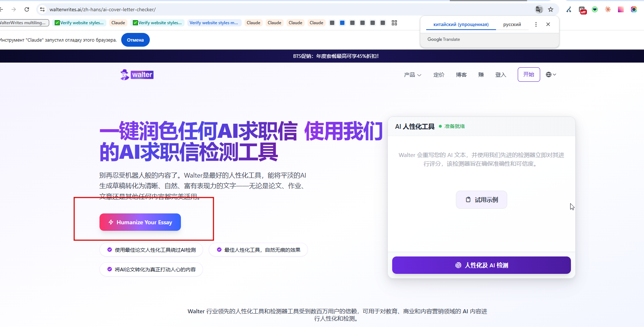Click the Walter logo
Screen dimensions: 644x327
pos(137,75)
